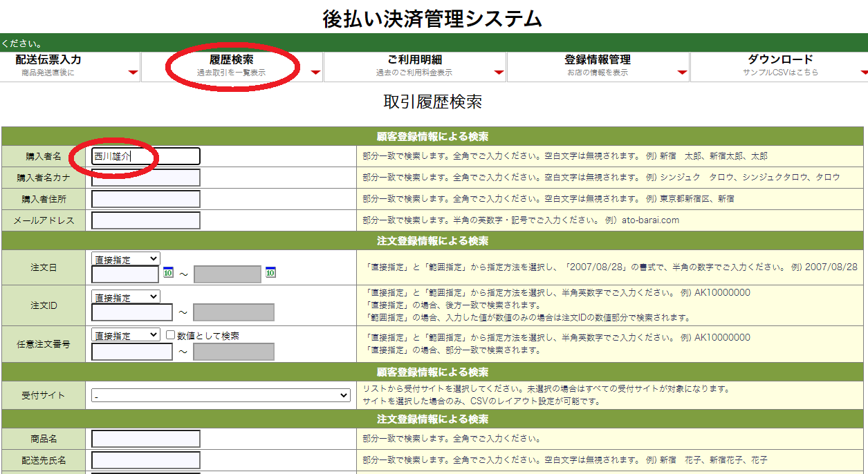Click red arrow beside ご利用明細 menu
868x474 pixels.
point(499,73)
